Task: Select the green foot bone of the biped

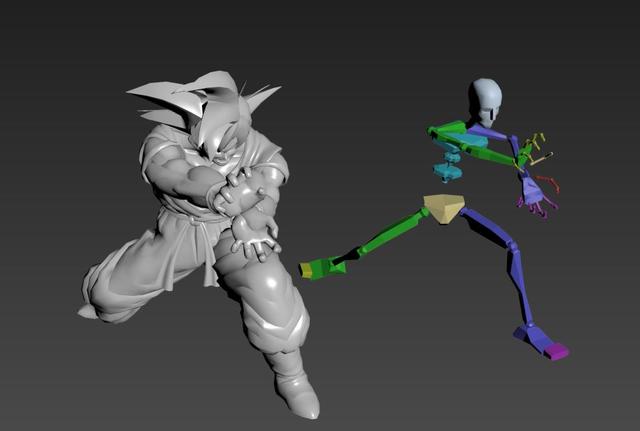Action: pos(328,268)
